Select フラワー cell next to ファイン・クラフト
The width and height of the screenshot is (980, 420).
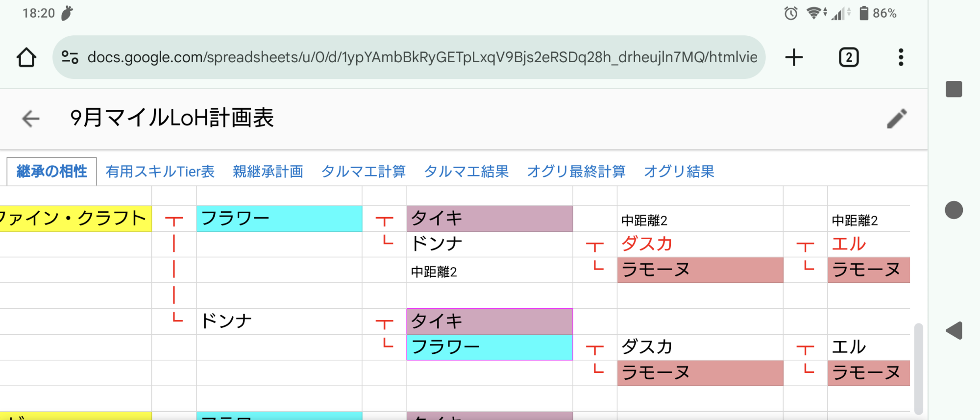pyautogui.click(x=279, y=219)
